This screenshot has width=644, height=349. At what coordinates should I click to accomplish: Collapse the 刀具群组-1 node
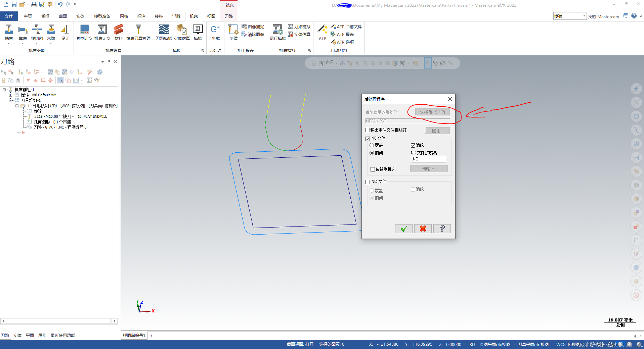click(x=10, y=100)
